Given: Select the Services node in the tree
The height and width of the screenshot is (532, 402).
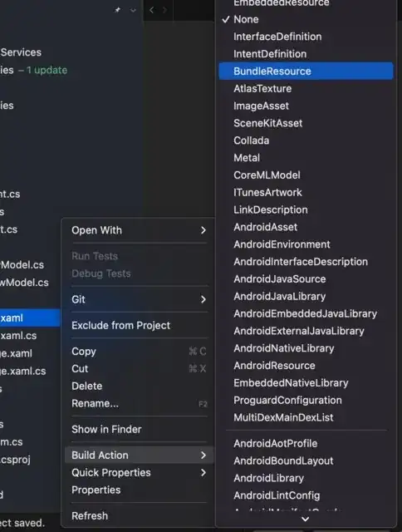Looking at the screenshot, I should point(21,52).
